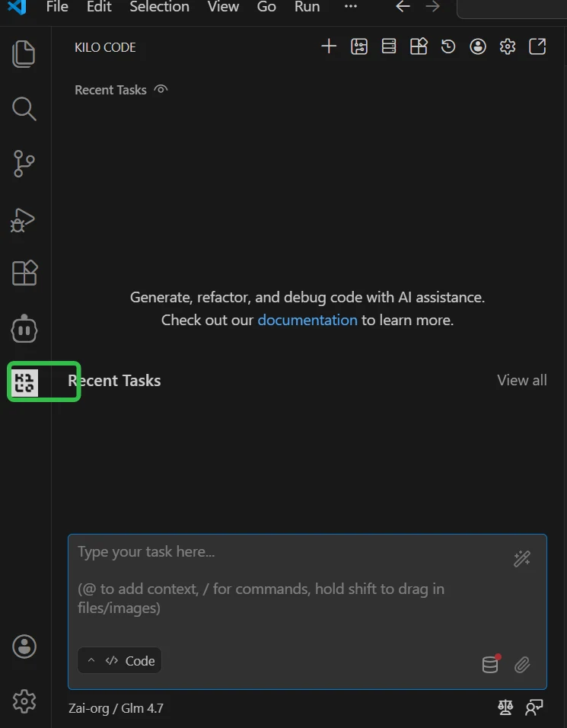Click the codebase indexing database icon
567x728 pixels.
[491, 664]
